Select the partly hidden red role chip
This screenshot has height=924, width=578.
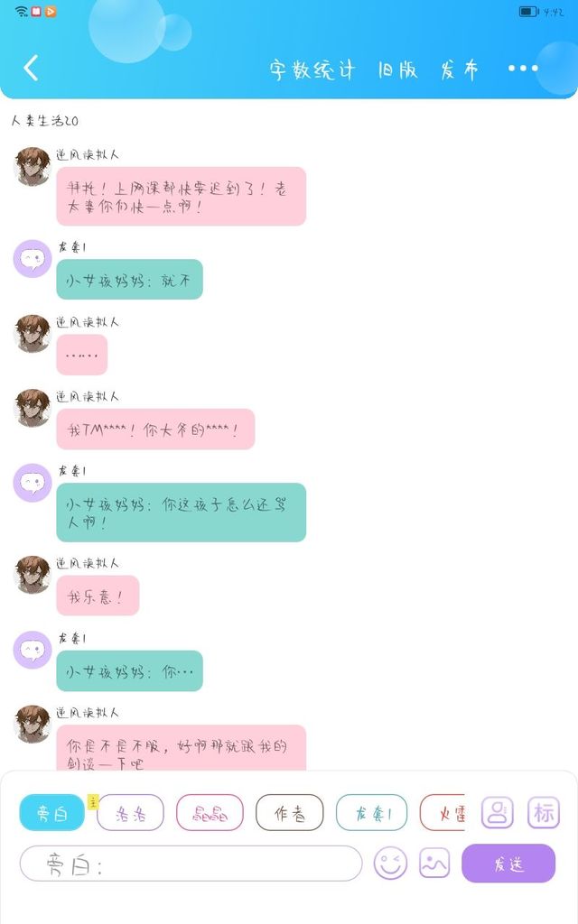[443, 813]
